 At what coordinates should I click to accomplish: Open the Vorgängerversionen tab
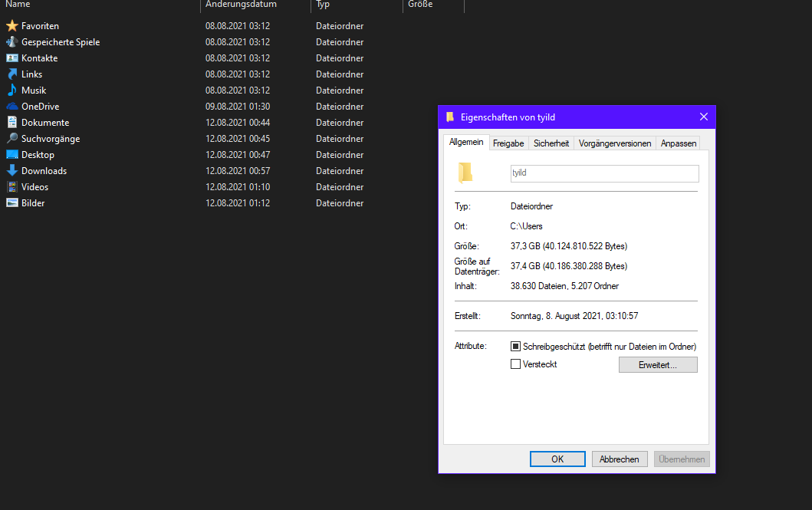coord(615,143)
